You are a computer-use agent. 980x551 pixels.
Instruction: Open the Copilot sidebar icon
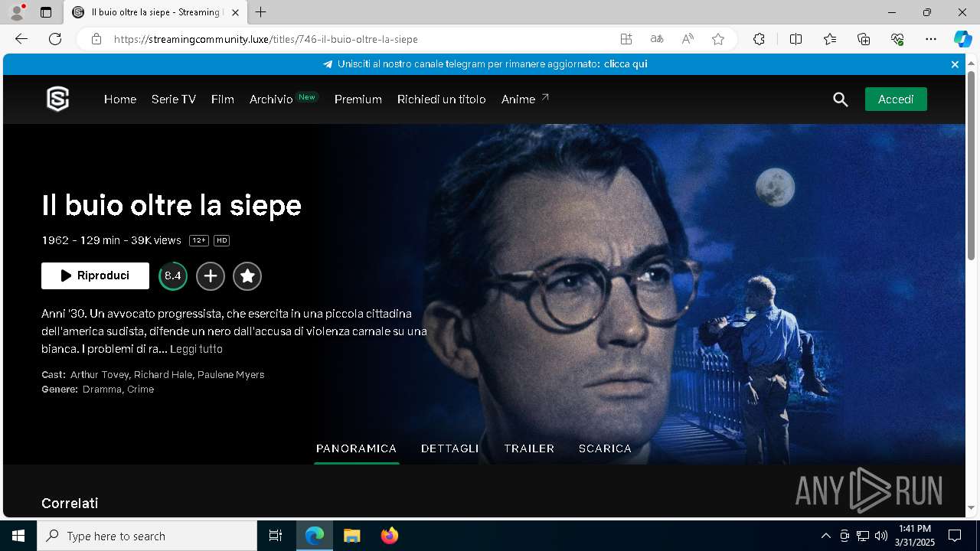coord(962,39)
